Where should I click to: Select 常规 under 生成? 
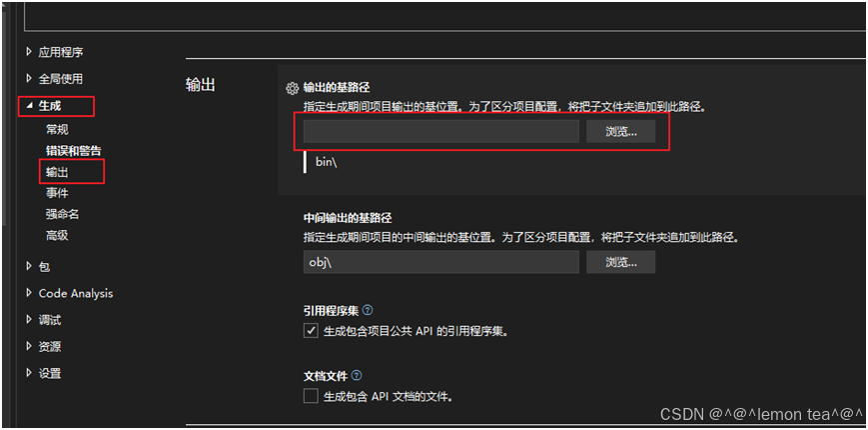click(x=57, y=130)
